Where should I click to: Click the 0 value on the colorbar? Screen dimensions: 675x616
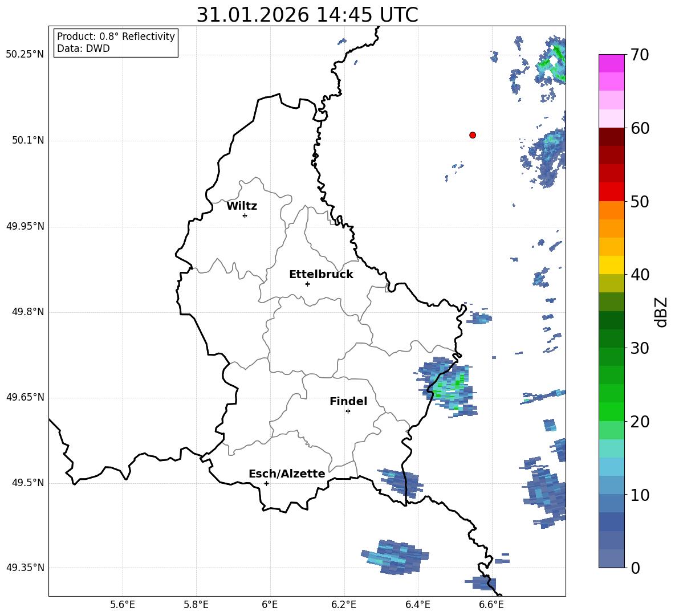pyautogui.click(x=635, y=568)
